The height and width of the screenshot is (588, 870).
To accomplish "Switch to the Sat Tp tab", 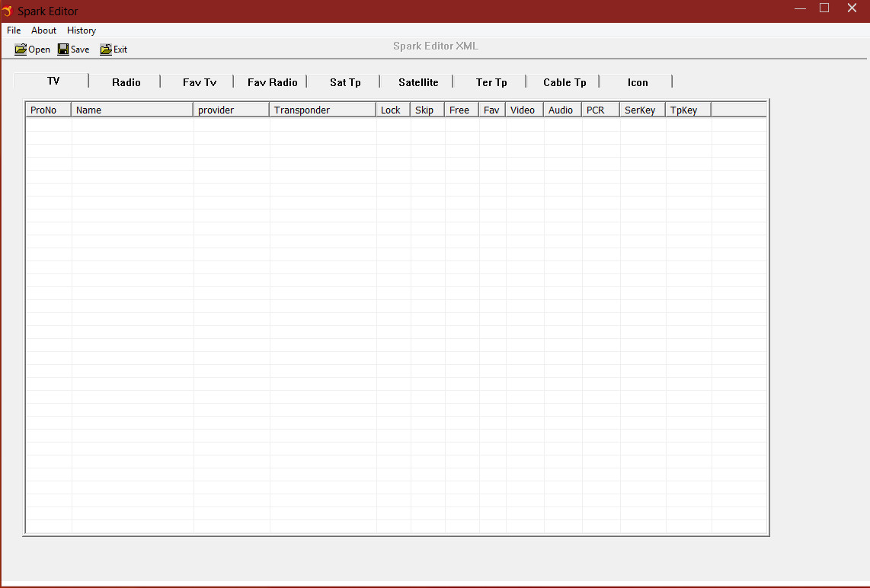I will [x=345, y=82].
